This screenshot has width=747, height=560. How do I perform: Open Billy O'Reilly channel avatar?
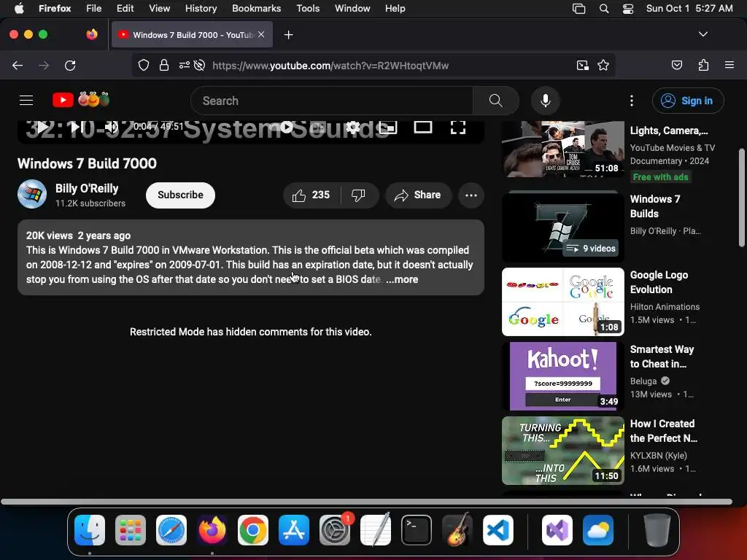[32, 194]
